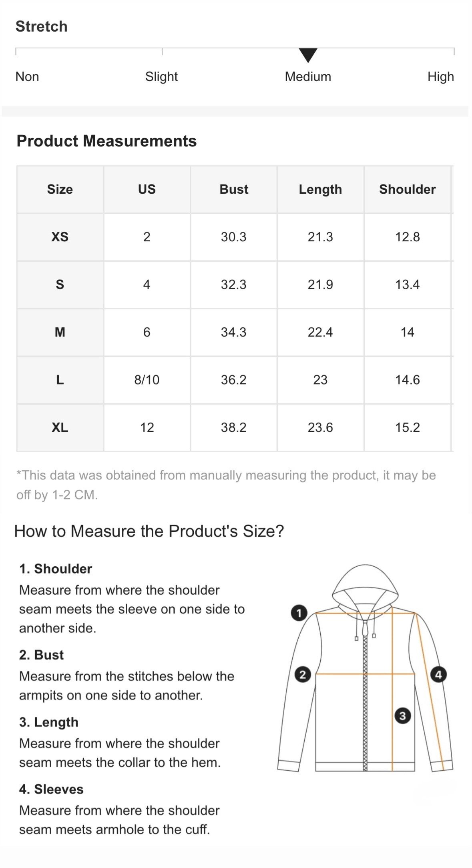The image size is (472, 868).
Task: Select the XL size row header
Action: (60, 427)
